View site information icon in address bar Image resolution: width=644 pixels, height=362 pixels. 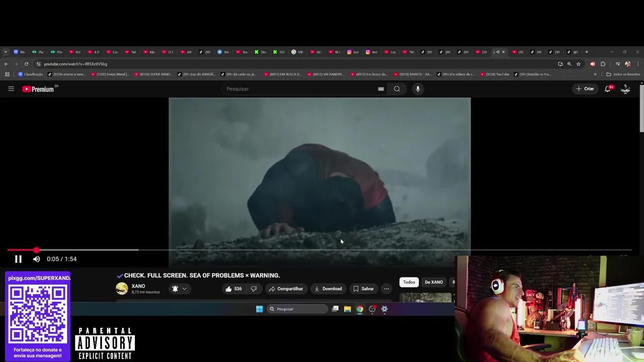coord(38,64)
